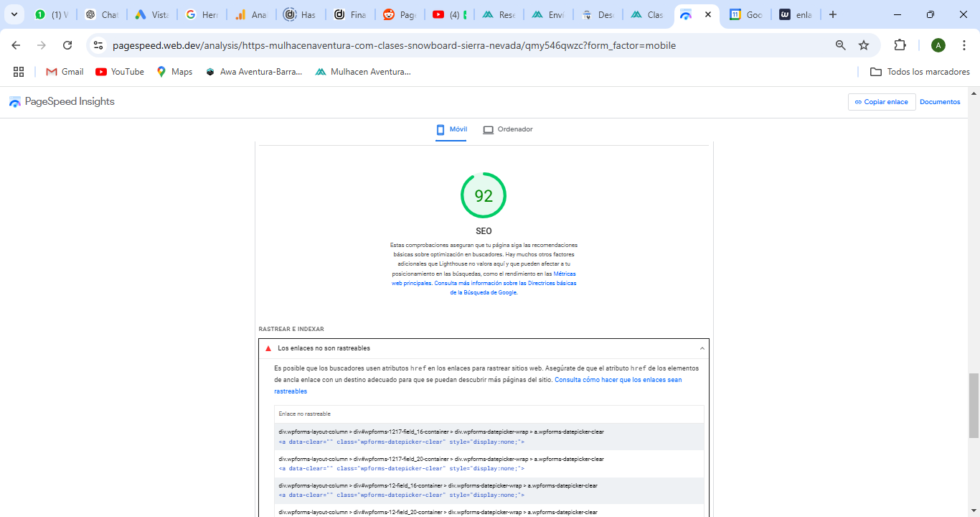980x517 pixels.
Task: Switch to the "Des" tab
Action: tap(598, 14)
